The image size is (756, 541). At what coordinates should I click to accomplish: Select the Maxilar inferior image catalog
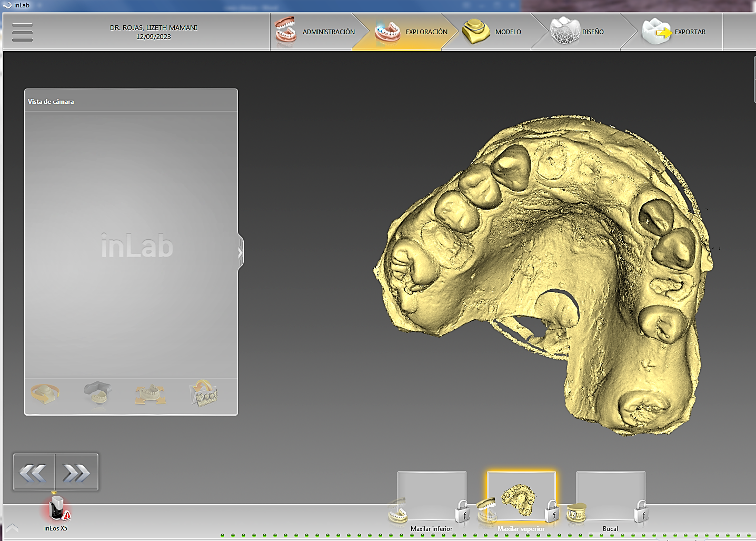432,496
